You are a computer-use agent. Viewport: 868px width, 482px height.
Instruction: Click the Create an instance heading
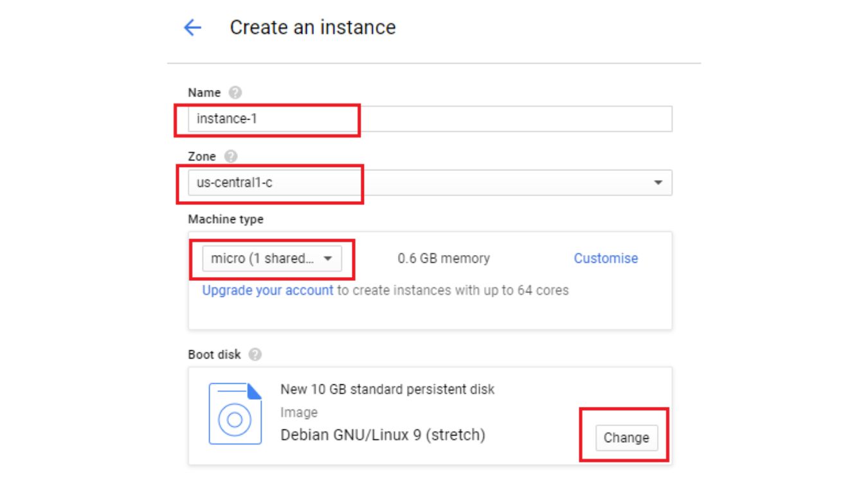click(312, 28)
